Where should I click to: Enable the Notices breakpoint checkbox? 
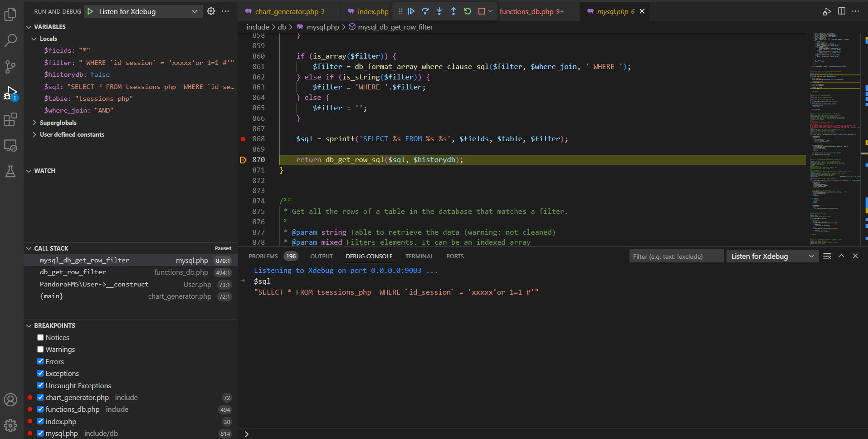40,337
